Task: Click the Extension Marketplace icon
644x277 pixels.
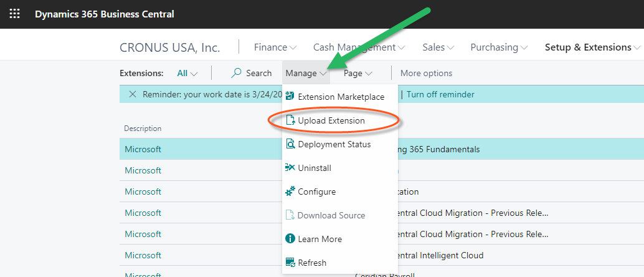Action: 290,97
